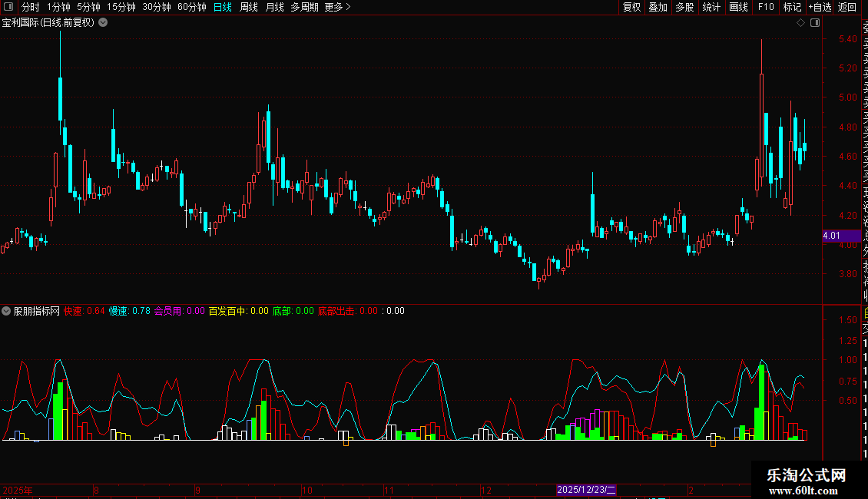Toggle the right-side panel icon
Viewport: 868px width, 499px height.
click(x=815, y=23)
